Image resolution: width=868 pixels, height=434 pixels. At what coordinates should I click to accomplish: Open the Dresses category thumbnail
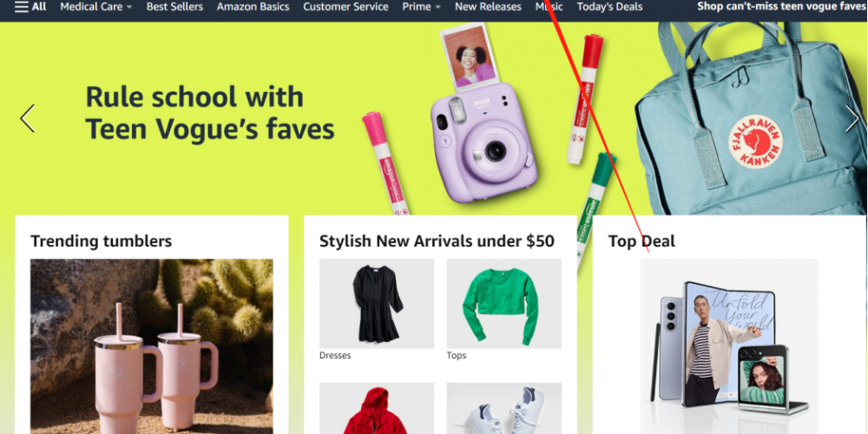(377, 304)
